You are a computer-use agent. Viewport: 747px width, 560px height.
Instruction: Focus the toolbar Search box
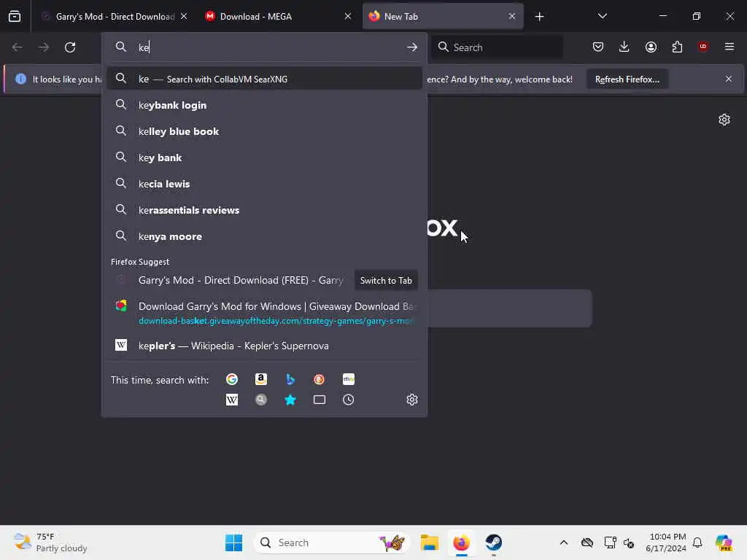497,47
